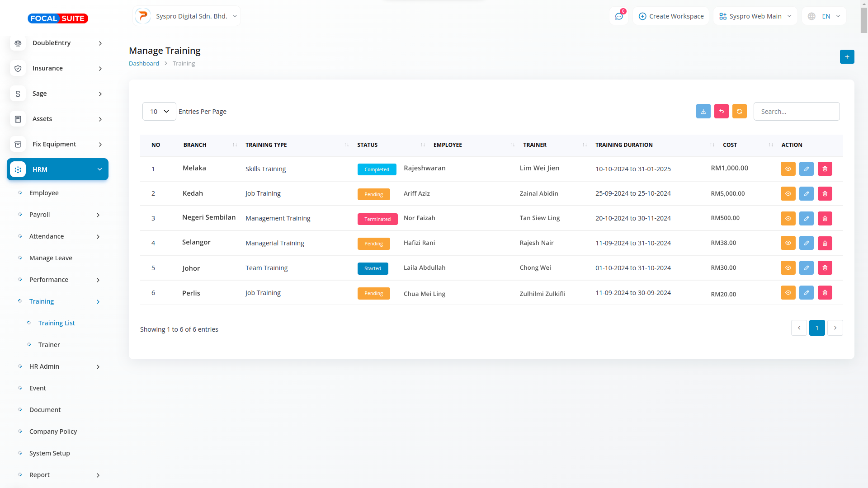
Task: Open the Trainer menu item
Action: click(x=49, y=345)
